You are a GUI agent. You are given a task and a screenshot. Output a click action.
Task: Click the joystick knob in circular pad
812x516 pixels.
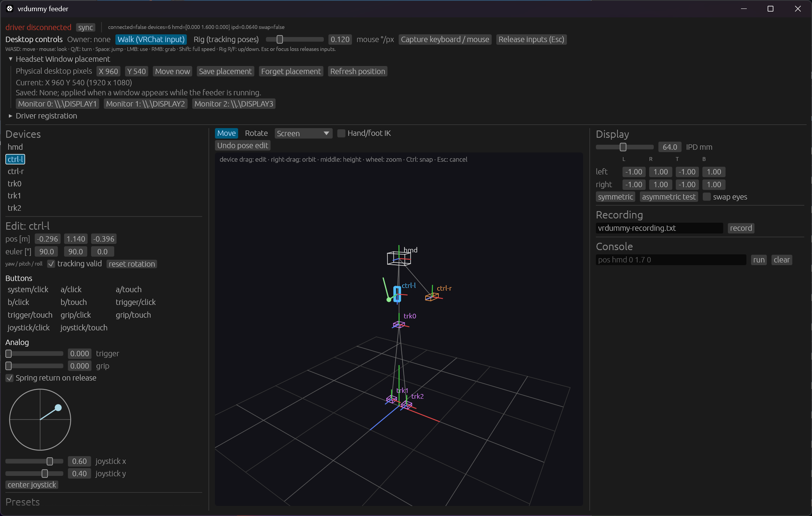pyautogui.click(x=58, y=408)
